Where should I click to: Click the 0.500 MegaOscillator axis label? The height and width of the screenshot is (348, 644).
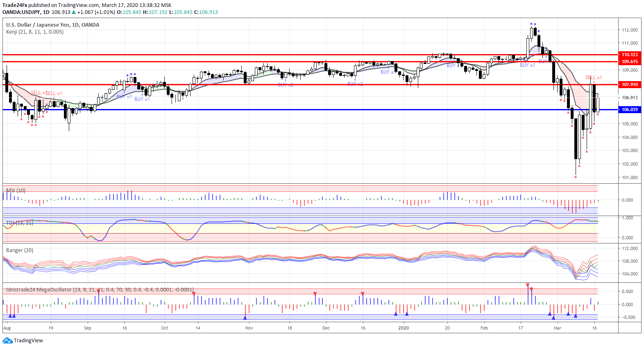(628, 291)
